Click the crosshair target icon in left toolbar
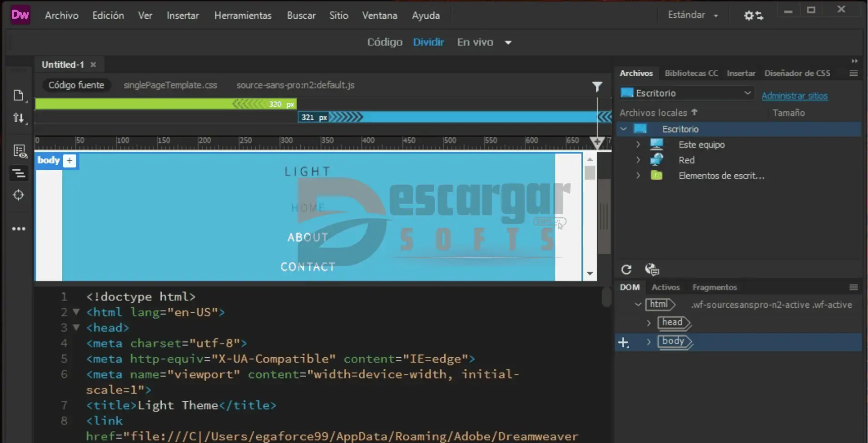868x443 pixels. (19, 195)
